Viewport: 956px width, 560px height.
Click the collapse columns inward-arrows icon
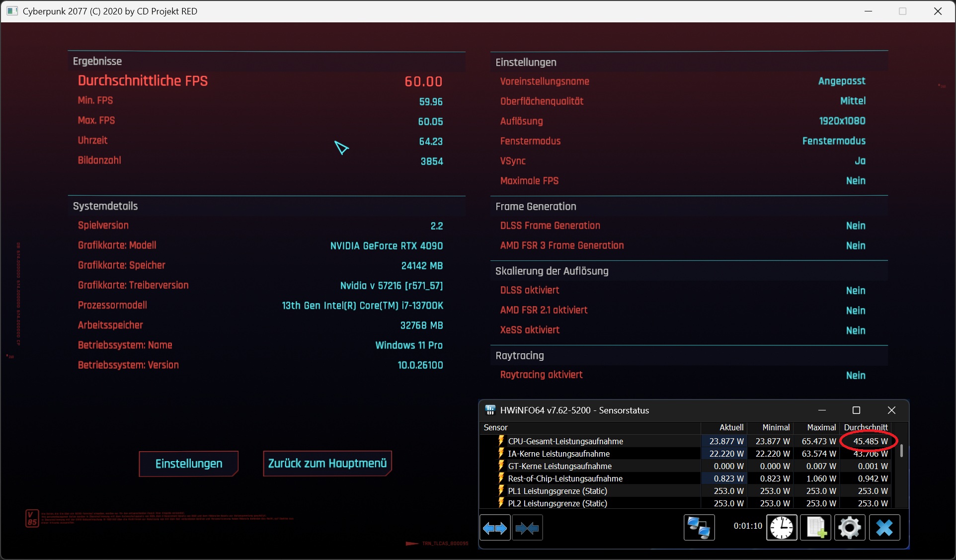click(527, 528)
